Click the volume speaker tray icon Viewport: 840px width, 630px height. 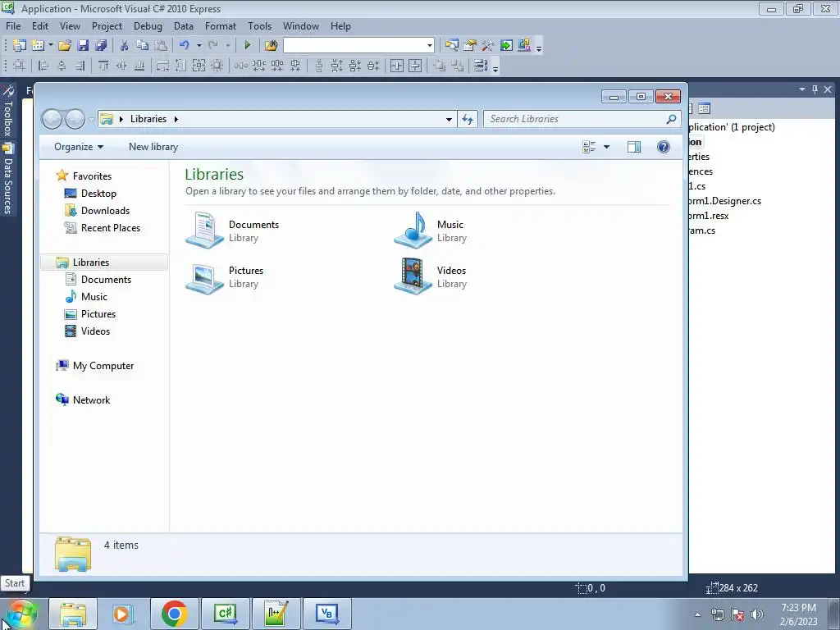click(757, 614)
